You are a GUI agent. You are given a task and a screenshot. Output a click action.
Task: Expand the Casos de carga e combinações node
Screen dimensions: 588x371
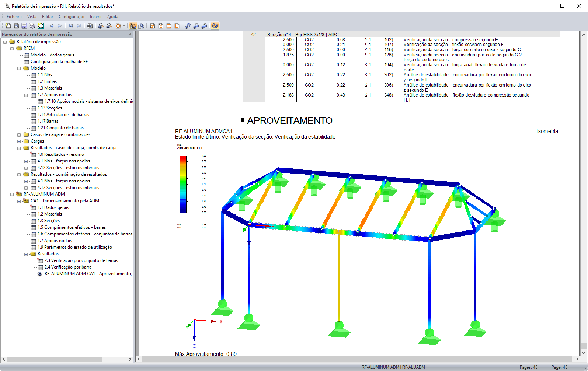pyautogui.click(x=19, y=134)
